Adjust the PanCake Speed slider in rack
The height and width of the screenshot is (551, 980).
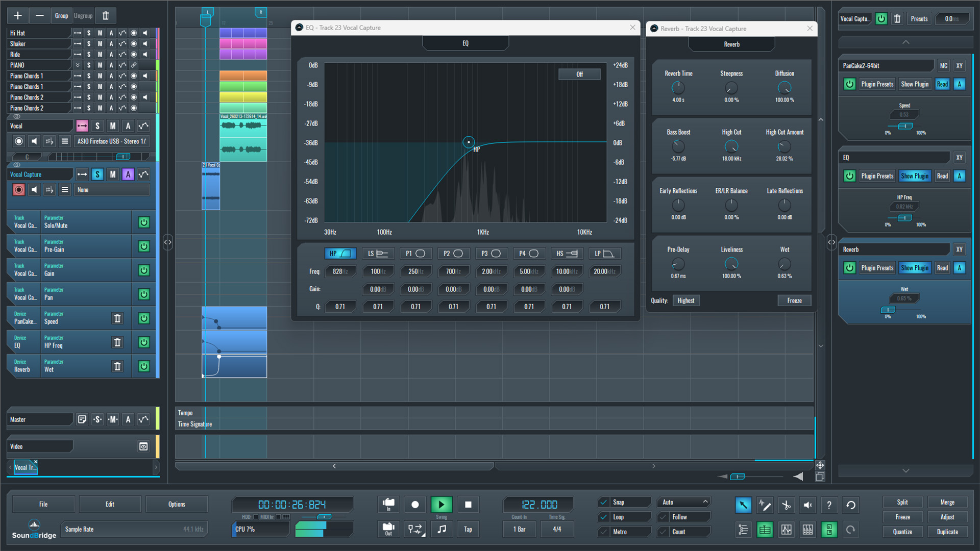(905, 126)
